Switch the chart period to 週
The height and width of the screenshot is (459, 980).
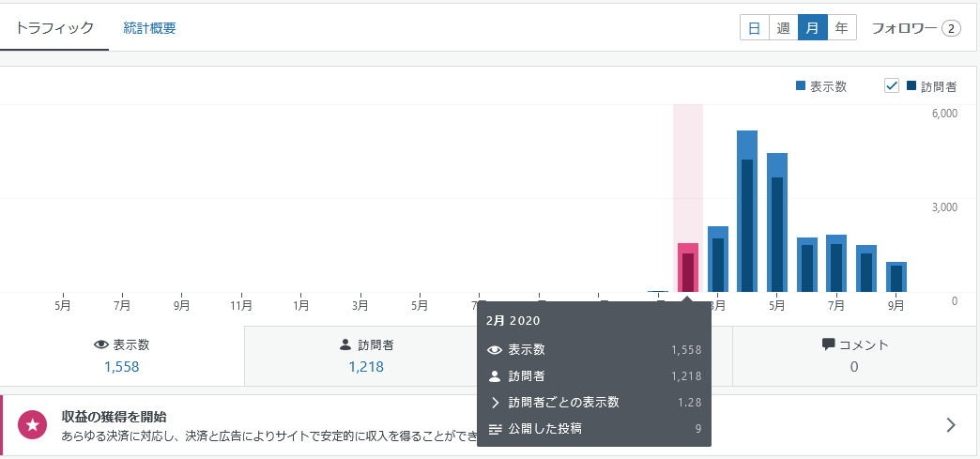pos(783,28)
